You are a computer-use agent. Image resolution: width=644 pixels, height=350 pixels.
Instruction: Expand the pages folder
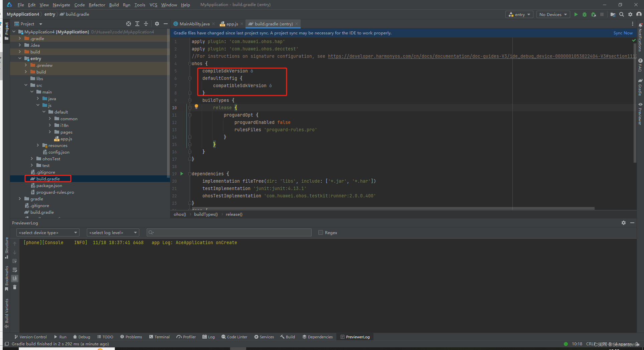50,132
